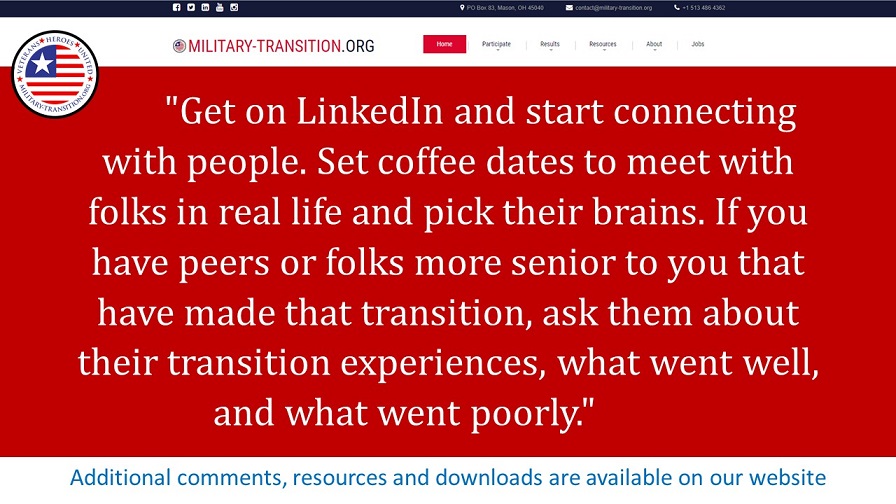
Task: Click the contact@military-transition.org email link
Action: pos(613,8)
